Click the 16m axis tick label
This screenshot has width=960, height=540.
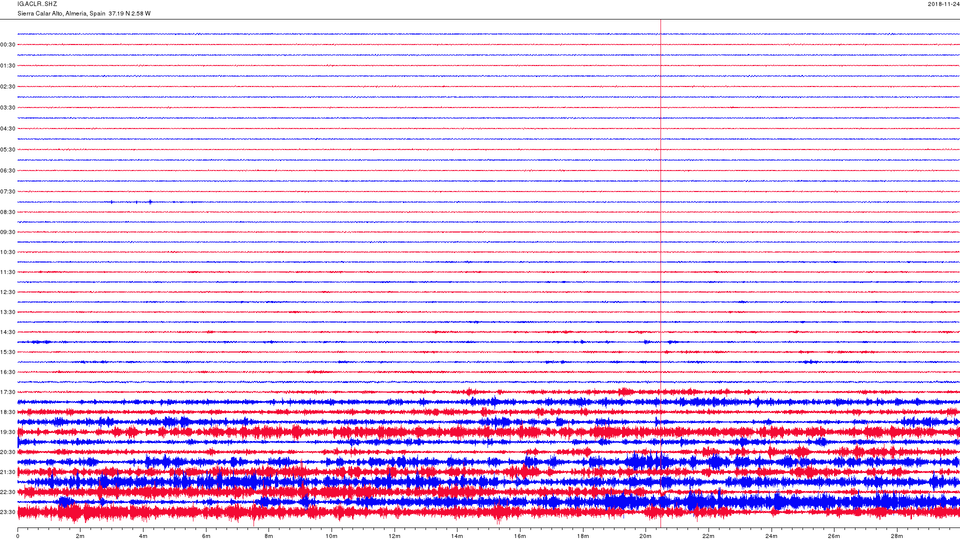pyautogui.click(x=520, y=536)
